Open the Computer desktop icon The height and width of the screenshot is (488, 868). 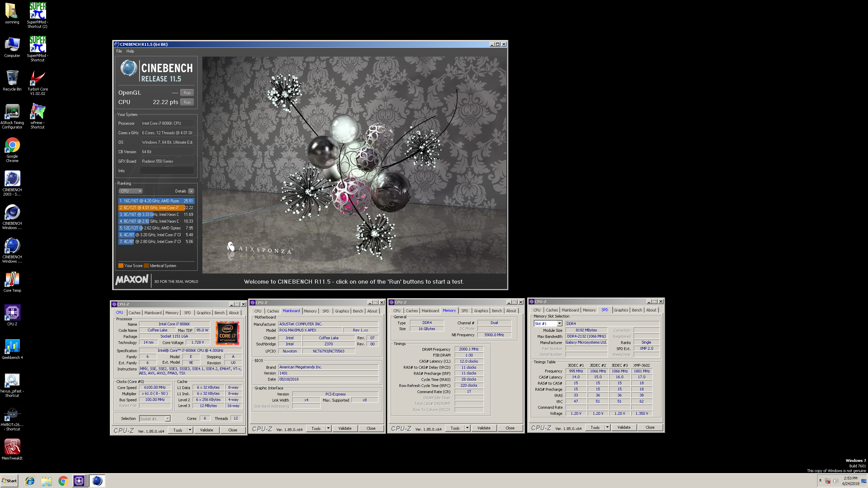12,47
